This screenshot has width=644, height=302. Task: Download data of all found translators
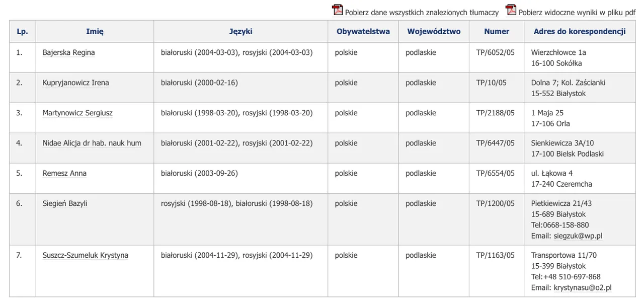click(422, 13)
